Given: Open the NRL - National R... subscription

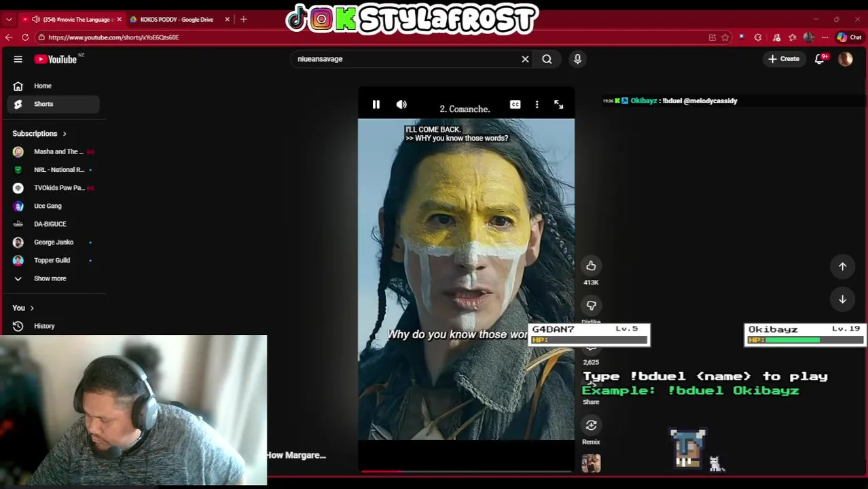Looking at the screenshot, I should coord(54,170).
